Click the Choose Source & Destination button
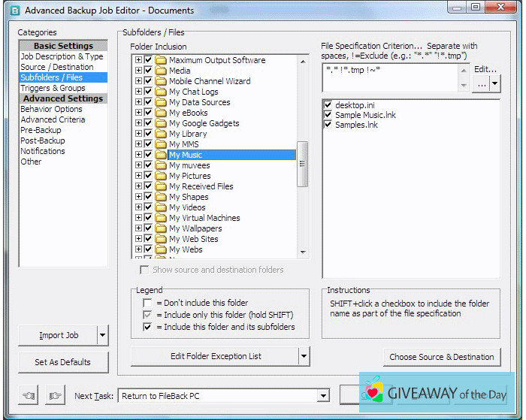The height and width of the screenshot is (420, 526). point(441,357)
